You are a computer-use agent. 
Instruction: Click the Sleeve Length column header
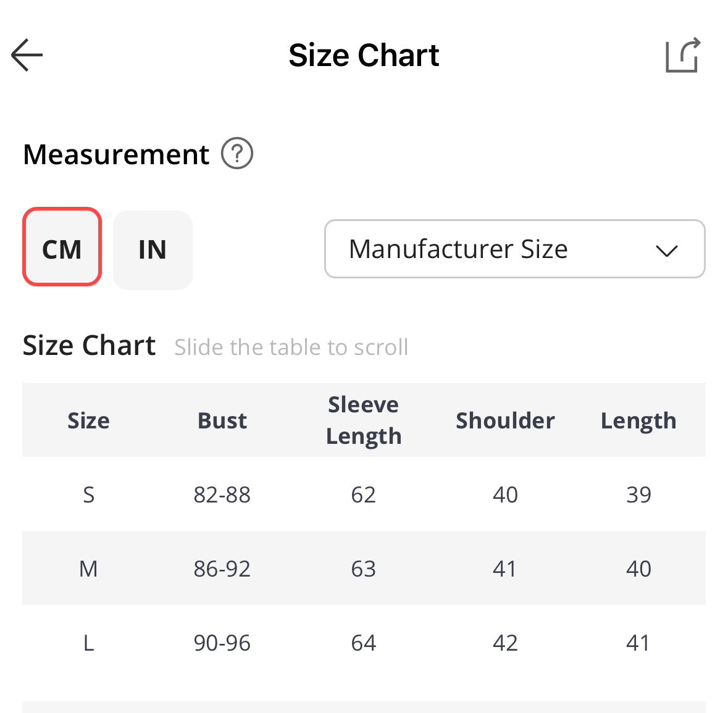click(364, 420)
